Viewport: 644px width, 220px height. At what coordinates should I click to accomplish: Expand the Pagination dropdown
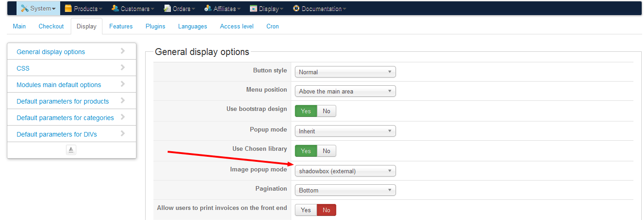click(345, 190)
